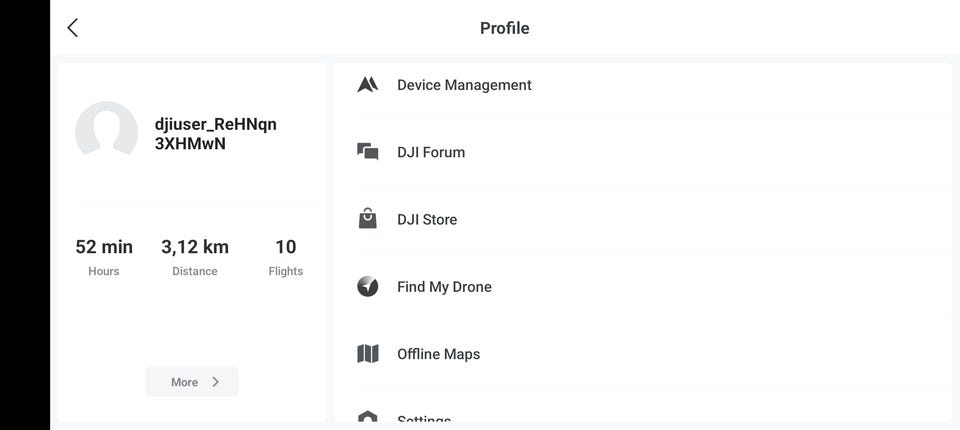960x430 pixels.
Task: Open the DJI Forum entry
Action: pyautogui.click(x=642, y=152)
